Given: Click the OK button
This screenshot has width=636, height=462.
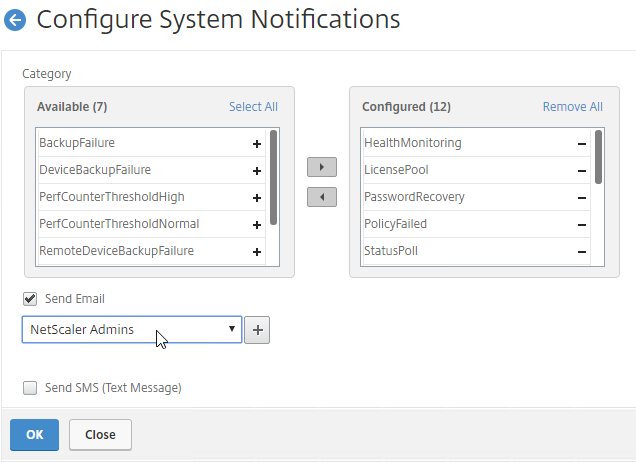Looking at the screenshot, I should pyautogui.click(x=34, y=435).
